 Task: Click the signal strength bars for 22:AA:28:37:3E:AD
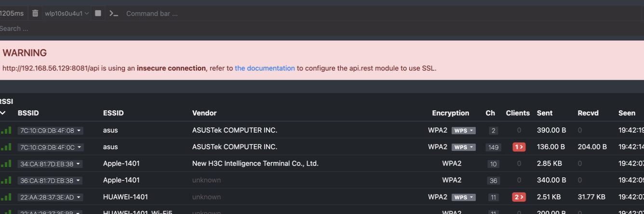(x=6, y=197)
